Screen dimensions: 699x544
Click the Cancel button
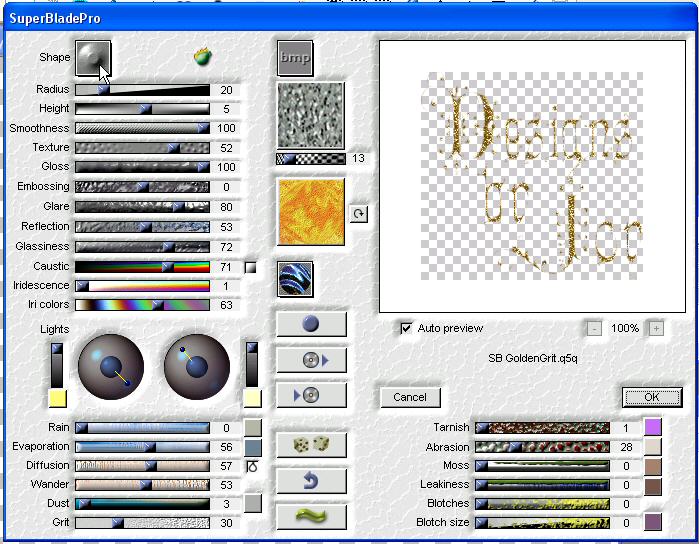[x=410, y=397]
